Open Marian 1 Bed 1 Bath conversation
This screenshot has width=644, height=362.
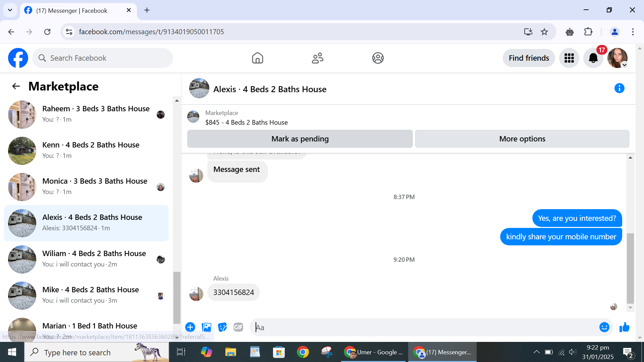coord(86,328)
